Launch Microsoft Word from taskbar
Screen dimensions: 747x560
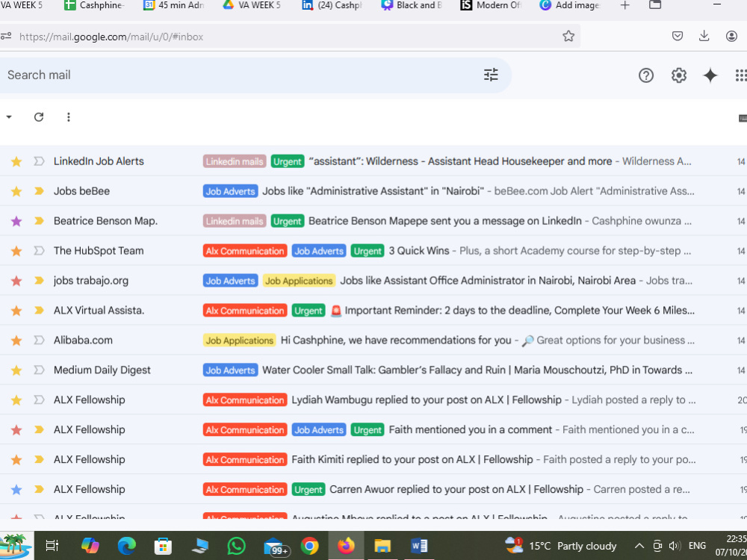(419, 546)
